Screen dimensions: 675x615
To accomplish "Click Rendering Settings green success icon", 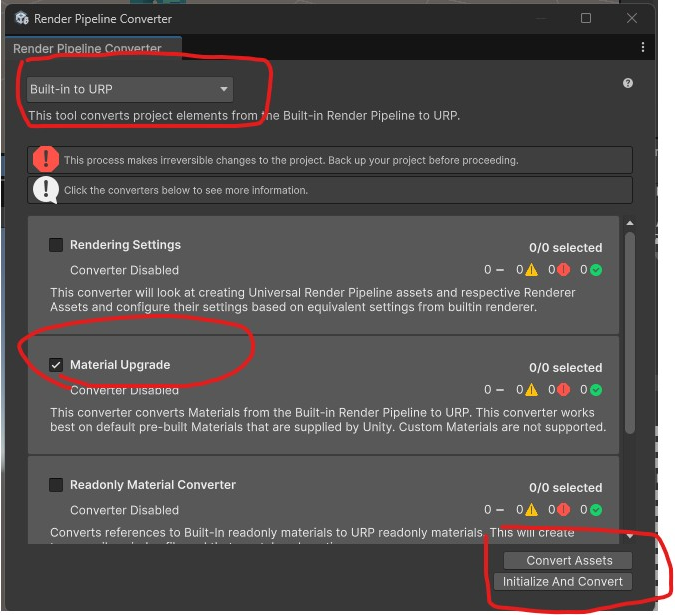I will 596,270.
